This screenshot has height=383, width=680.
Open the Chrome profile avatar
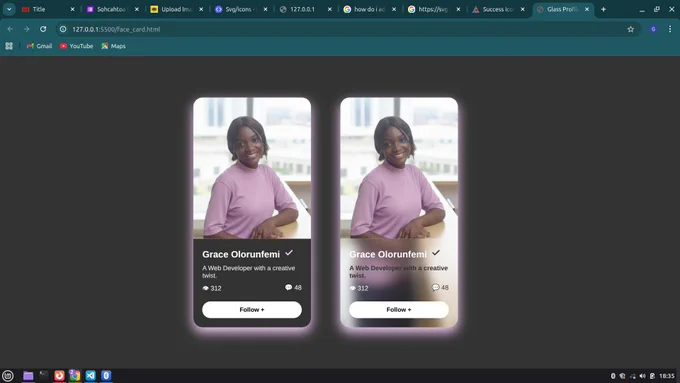[653, 29]
